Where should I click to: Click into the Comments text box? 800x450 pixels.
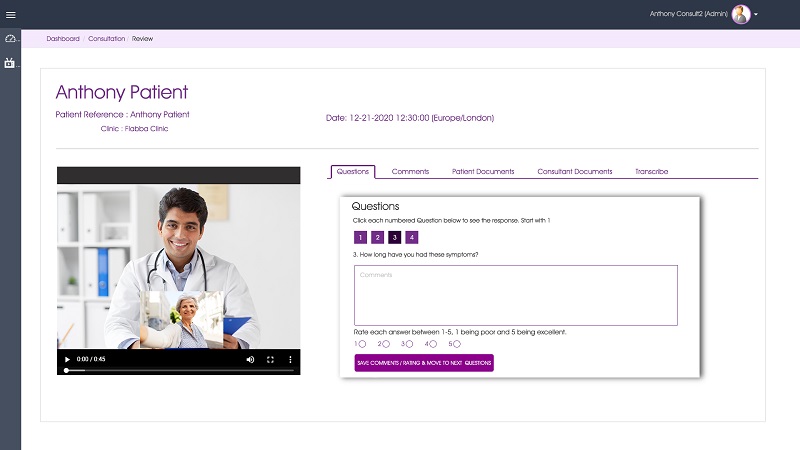516,295
